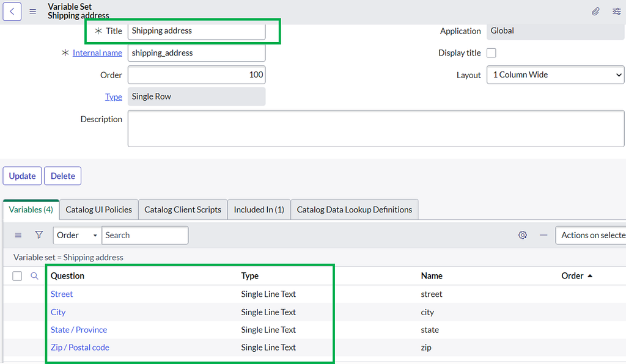Focus the Order field showing 100
This screenshot has width=626, height=364.
pyautogui.click(x=196, y=75)
